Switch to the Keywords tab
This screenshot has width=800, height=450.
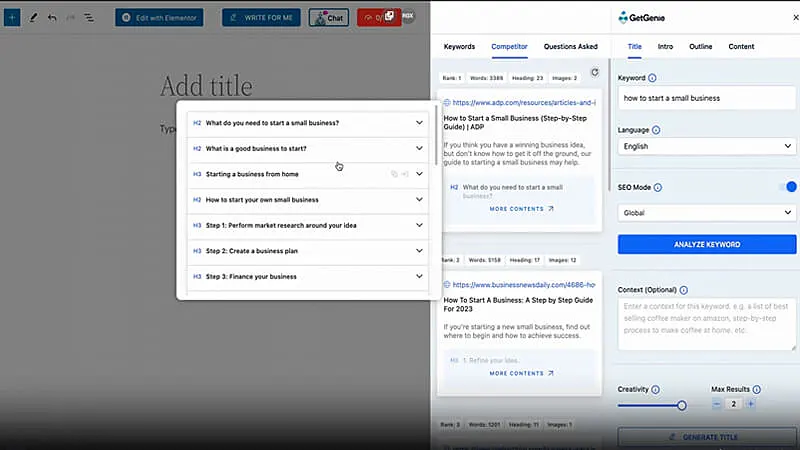coord(459,46)
